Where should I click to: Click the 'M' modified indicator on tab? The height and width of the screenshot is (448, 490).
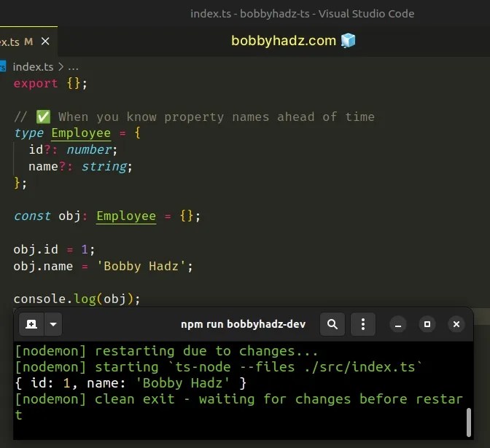(x=28, y=42)
